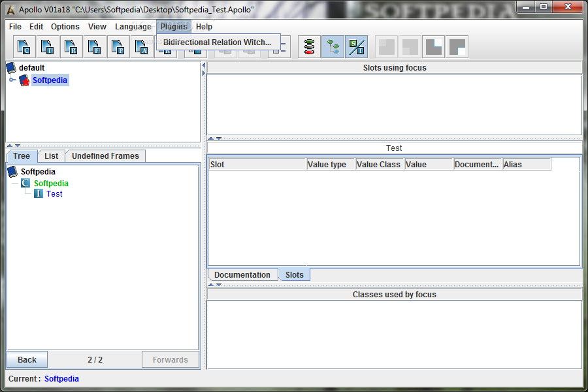Switch to the Undefined Frames tab
Image resolution: width=588 pixels, height=392 pixels.
tap(105, 156)
